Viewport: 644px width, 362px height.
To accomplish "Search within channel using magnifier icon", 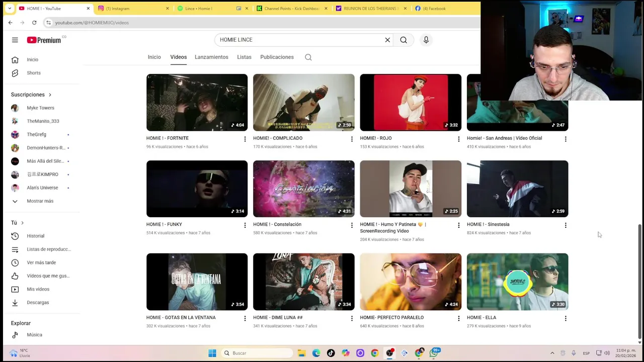I will click(x=308, y=57).
